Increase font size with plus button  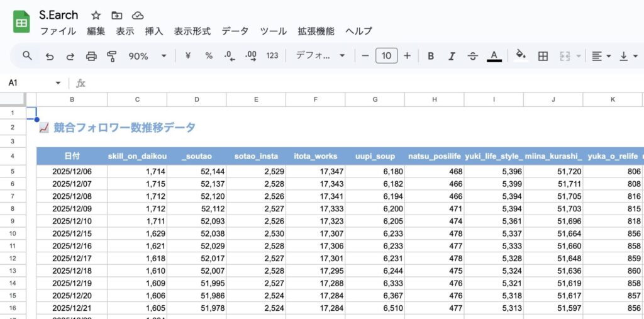(x=407, y=56)
